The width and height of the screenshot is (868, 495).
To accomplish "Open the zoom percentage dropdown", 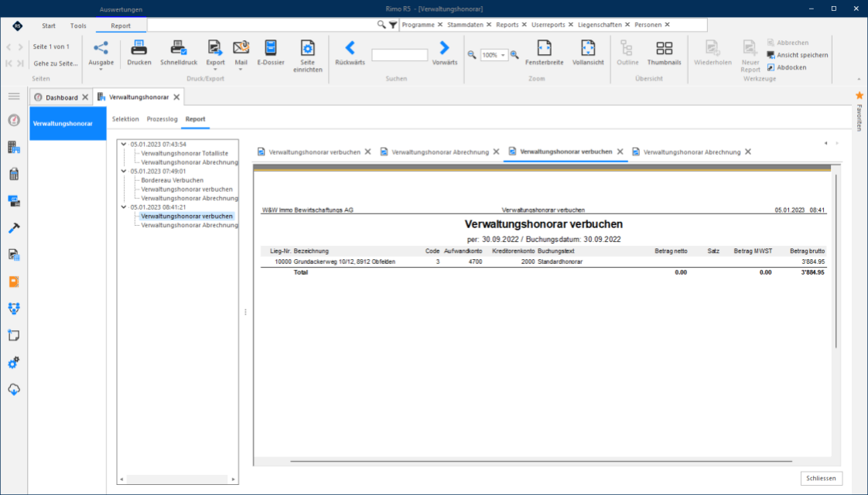I will [x=503, y=56].
